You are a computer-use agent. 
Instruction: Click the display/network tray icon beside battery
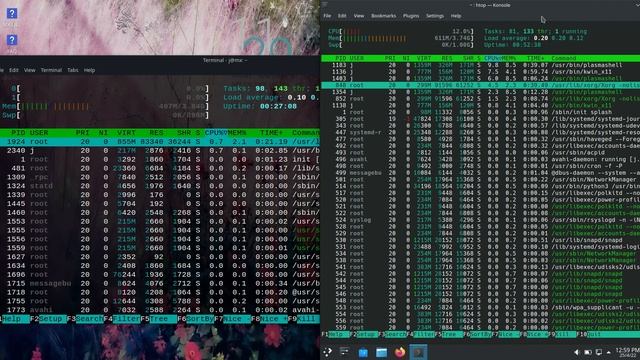(599, 352)
